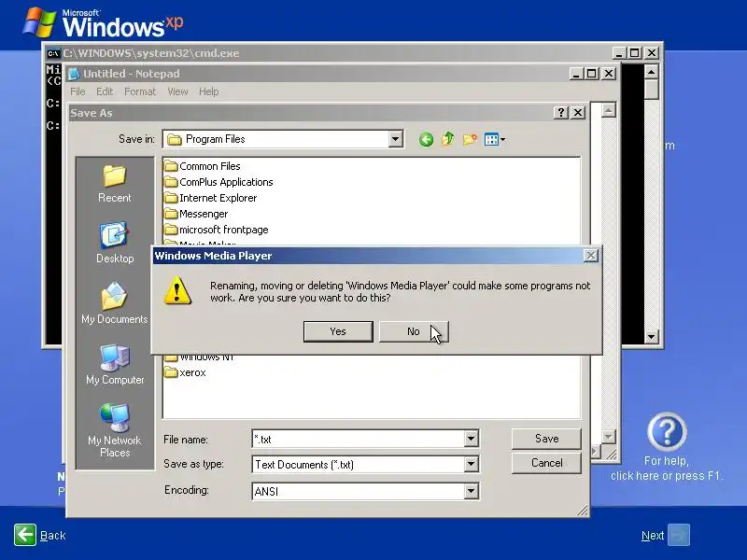The image size is (747, 560).
Task: Click the Program Files folder icon in Save in
Action: click(x=175, y=139)
